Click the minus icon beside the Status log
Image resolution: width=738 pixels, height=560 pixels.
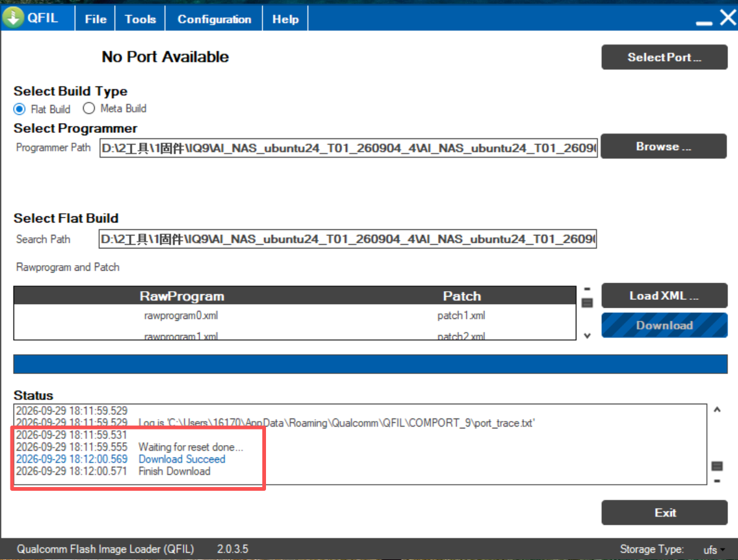pos(717,481)
